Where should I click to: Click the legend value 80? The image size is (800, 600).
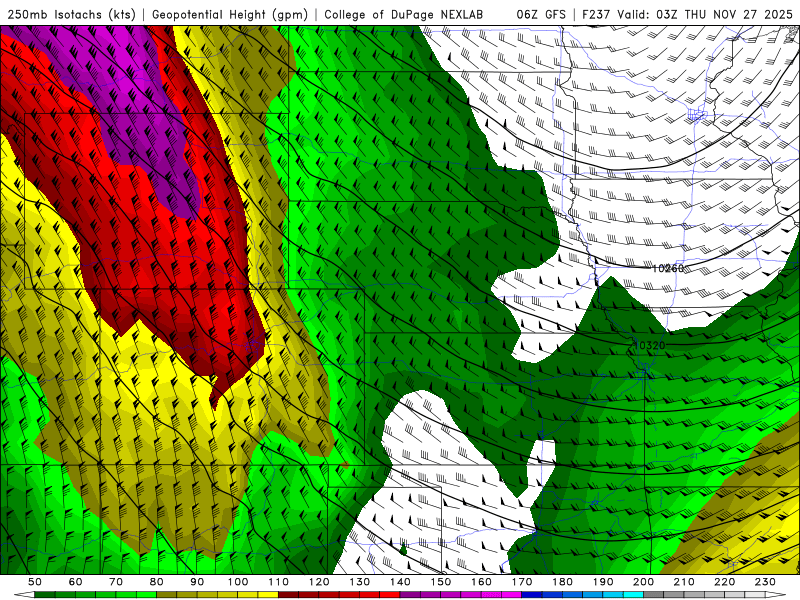click(x=157, y=582)
